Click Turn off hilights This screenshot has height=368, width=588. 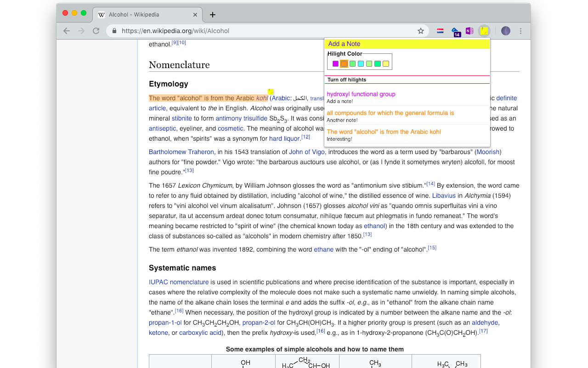pyautogui.click(x=347, y=80)
